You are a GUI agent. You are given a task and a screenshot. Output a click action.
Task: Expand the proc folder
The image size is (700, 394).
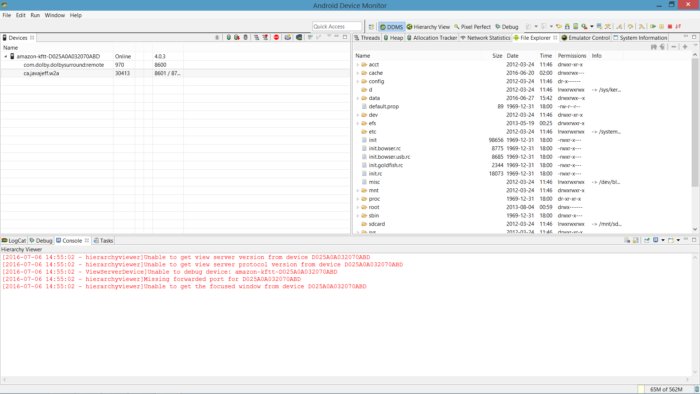point(358,199)
